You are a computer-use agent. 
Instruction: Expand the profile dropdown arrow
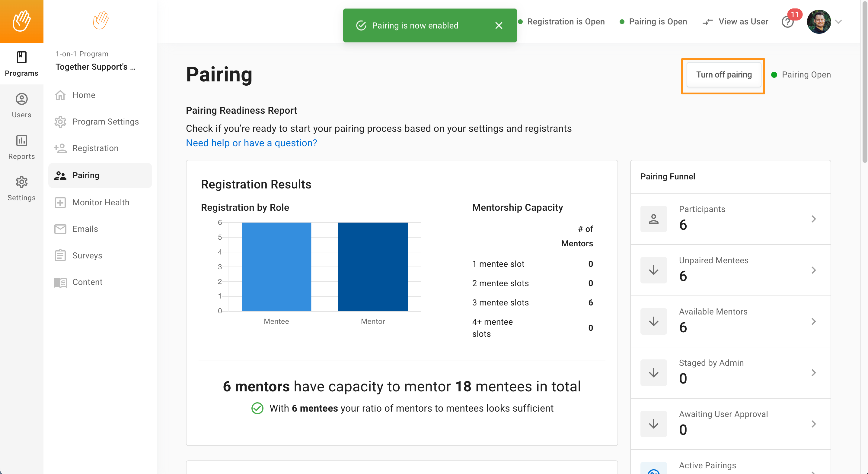pos(839,21)
